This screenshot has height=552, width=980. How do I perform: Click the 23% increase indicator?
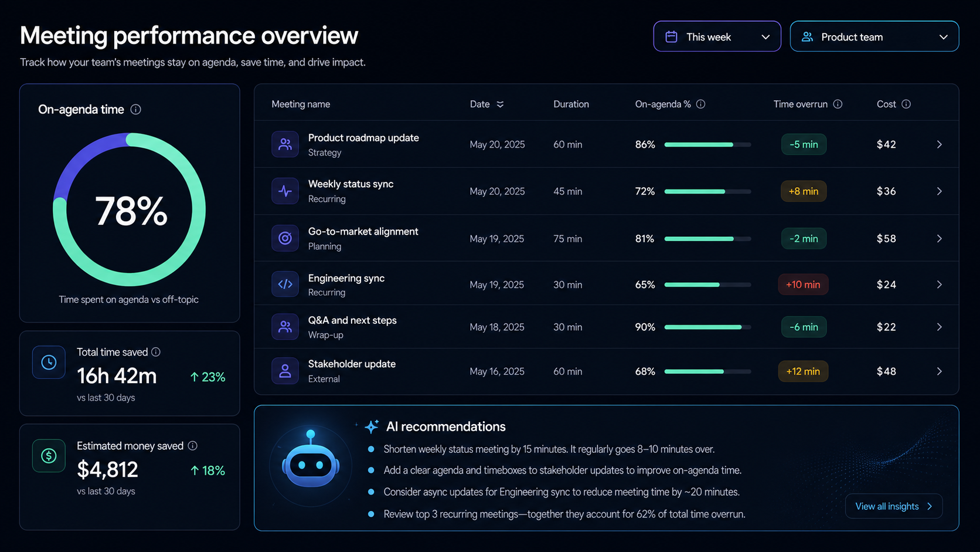point(207,377)
